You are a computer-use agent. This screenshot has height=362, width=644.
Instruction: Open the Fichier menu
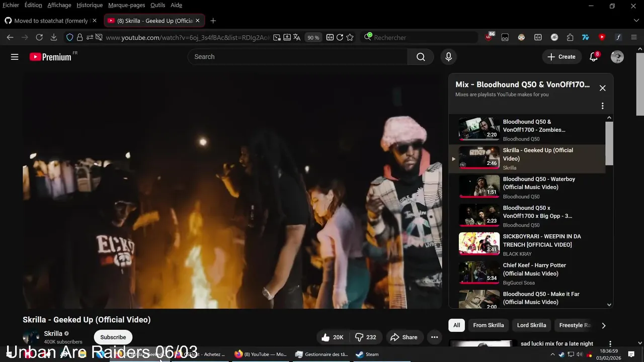coord(11,5)
